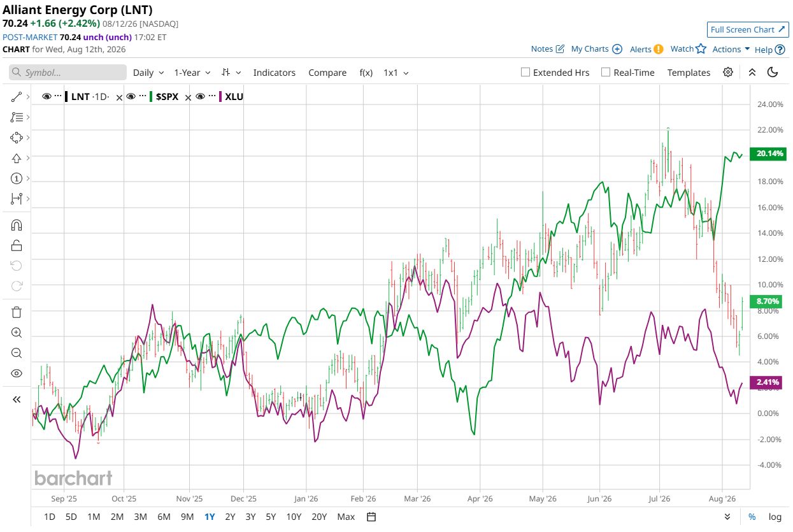This screenshot has width=793, height=532.
Task: Select the arrow marker tool
Action: point(17,158)
